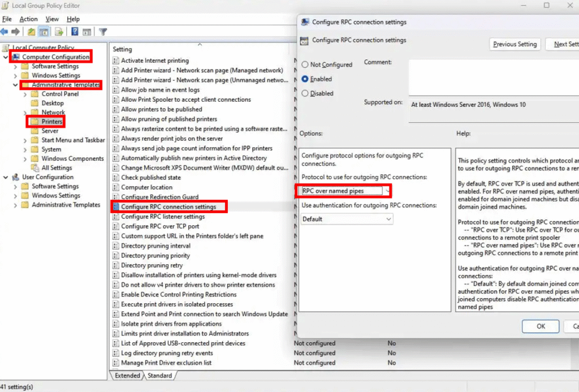The image size is (579, 392).
Task: Click the Back arrow toolbar icon
Action: point(5,32)
